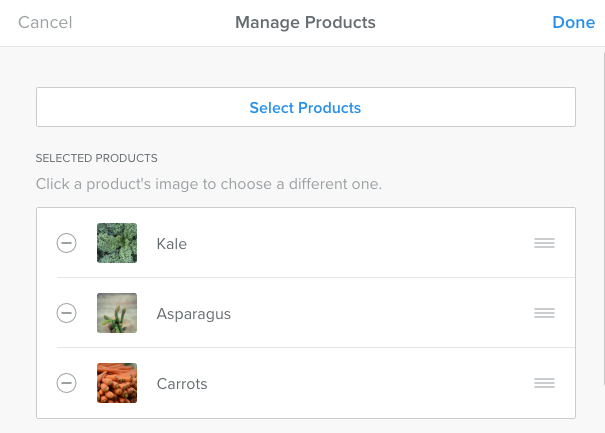Cancel managing products
Image resolution: width=605 pixels, height=433 pixels.
(x=45, y=22)
